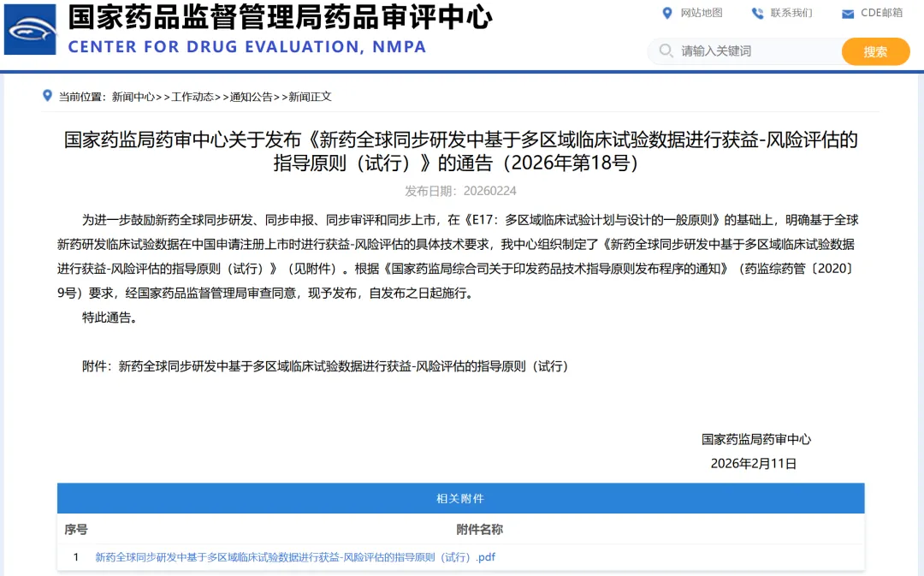Click the envelope icon beside CDE邮箱

tap(848, 14)
